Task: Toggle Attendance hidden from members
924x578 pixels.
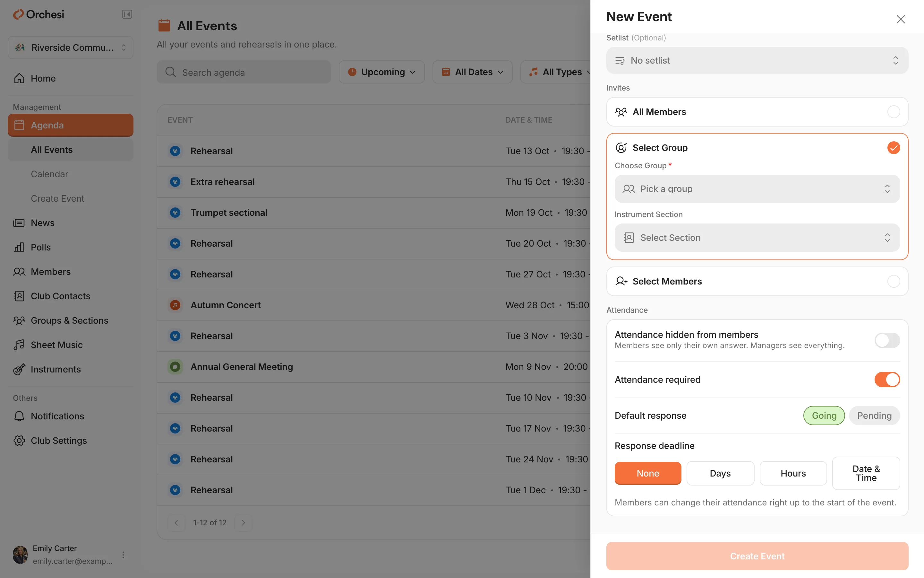Action: [x=887, y=340]
